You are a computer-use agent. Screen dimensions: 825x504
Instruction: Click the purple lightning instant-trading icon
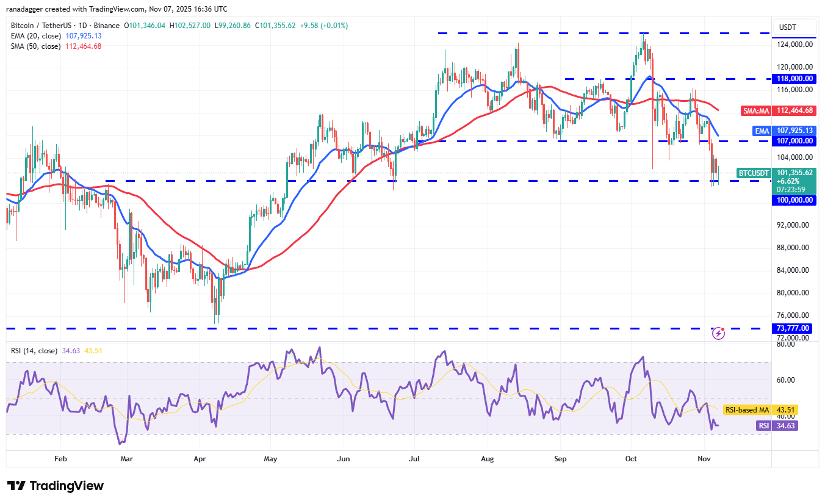718,333
